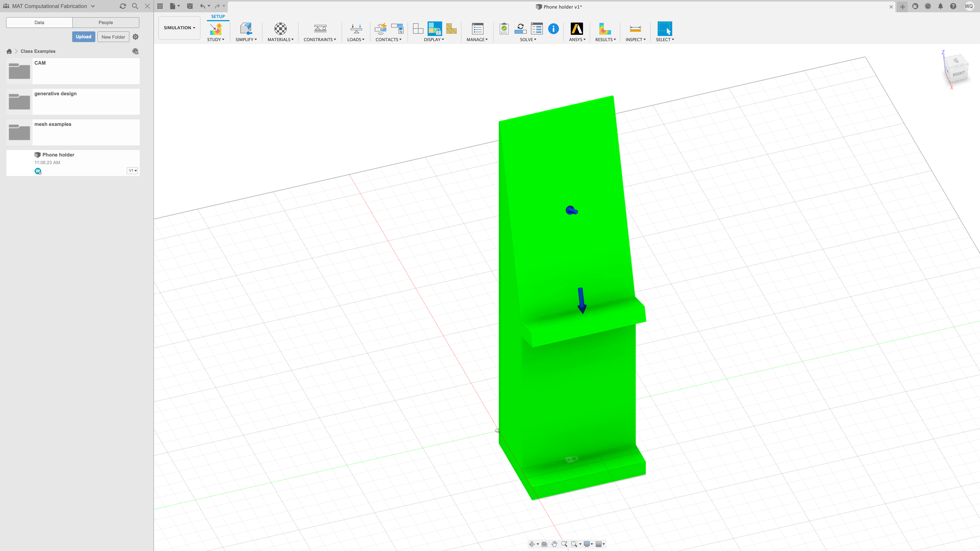This screenshot has height=551, width=980.
Task: Open the SIMULATION workspace dropdown
Action: [x=179, y=28]
